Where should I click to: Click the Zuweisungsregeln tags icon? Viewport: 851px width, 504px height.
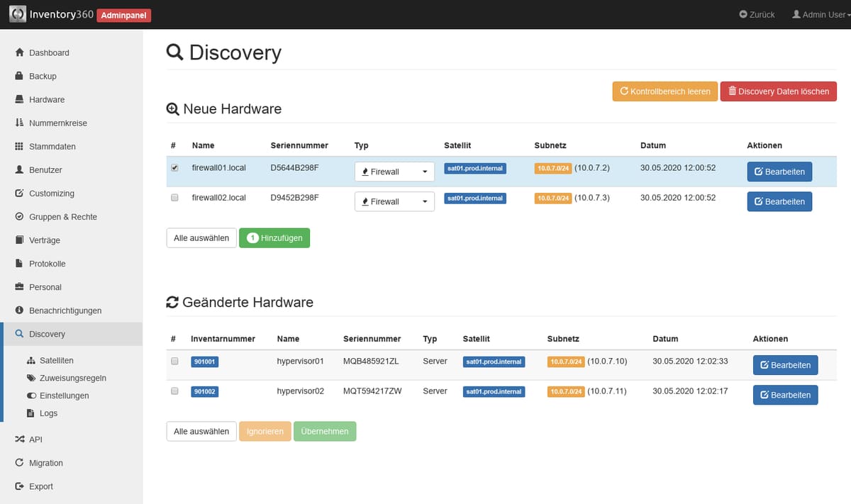tap(31, 378)
